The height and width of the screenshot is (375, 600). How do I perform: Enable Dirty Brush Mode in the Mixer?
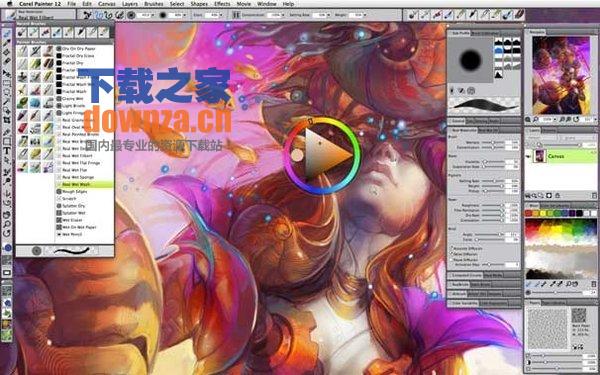tap(528, 284)
